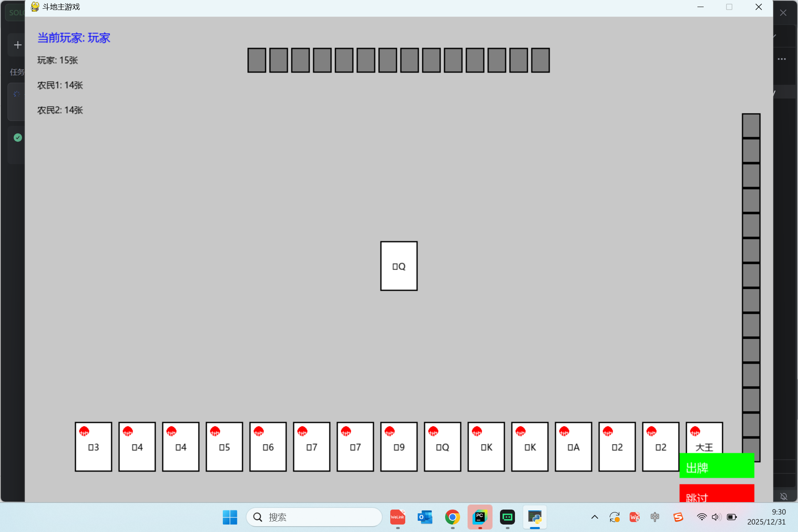This screenshot has height=532, width=798.
Task: Click the Python game icon in taskbar
Action: tap(534, 517)
